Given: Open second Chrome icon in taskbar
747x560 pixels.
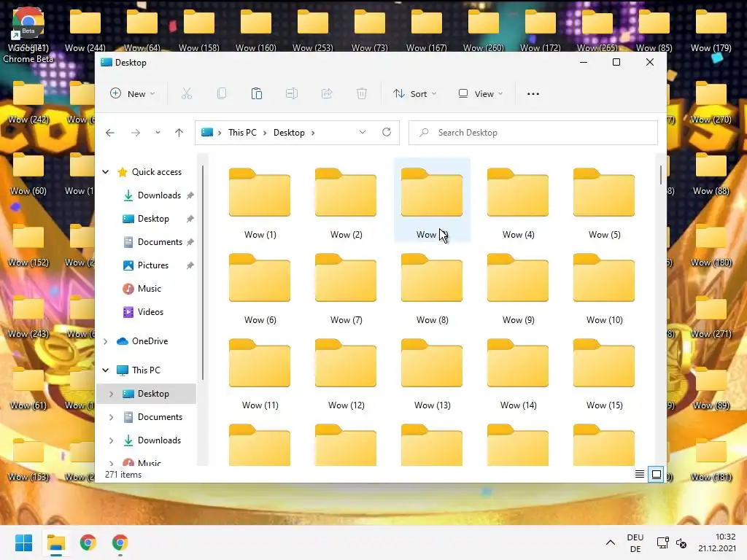Looking at the screenshot, I should click(x=120, y=542).
